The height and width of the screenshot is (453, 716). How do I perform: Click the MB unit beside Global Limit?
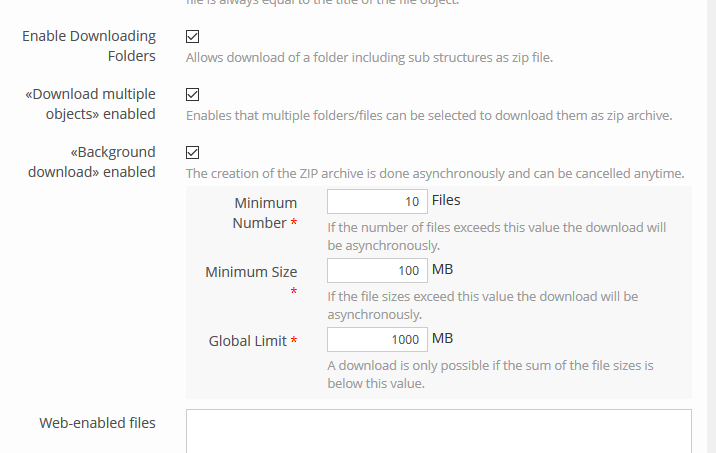pyautogui.click(x=442, y=339)
